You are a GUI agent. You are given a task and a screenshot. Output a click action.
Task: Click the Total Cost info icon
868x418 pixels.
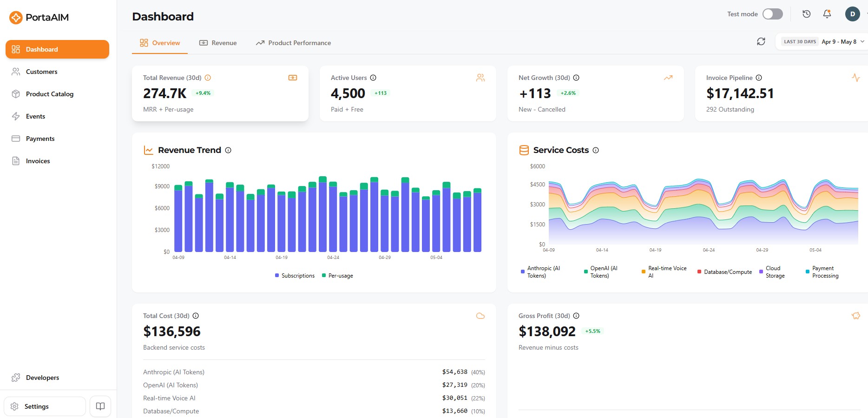pyautogui.click(x=196, y=316)
